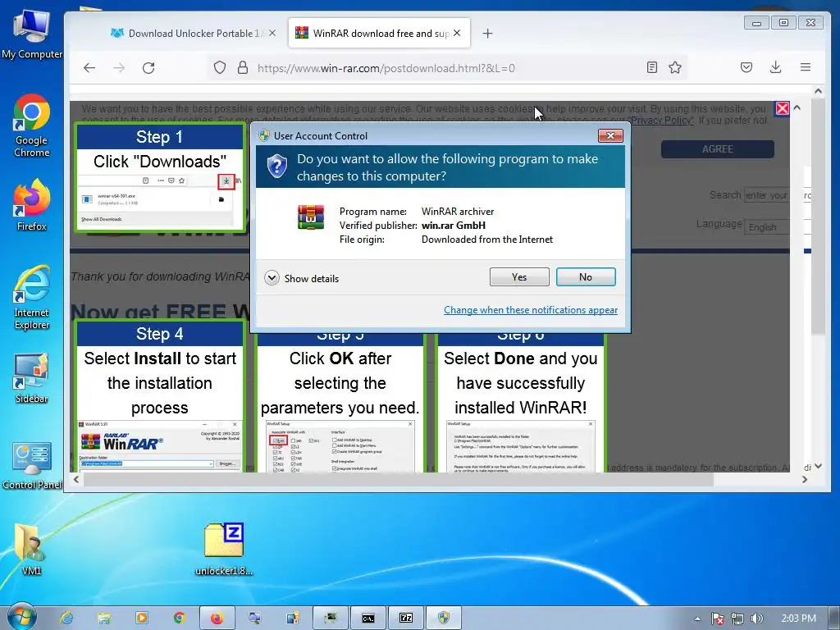Bookmark this page with the star icon
Viewport: 840px width, 630px height.
click(675, 67)
